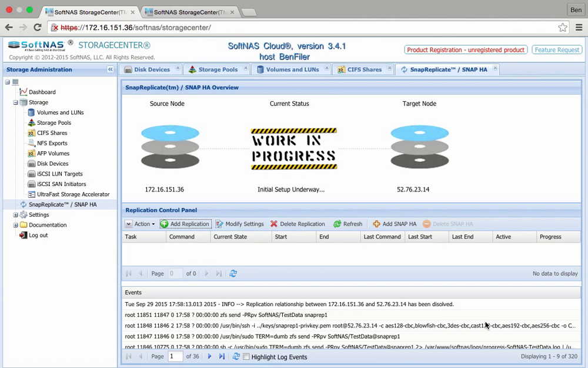Switch to the second SoftNAS StorageCenter browser tab
The image size is (588, 368).
click(x=190, y=12)
